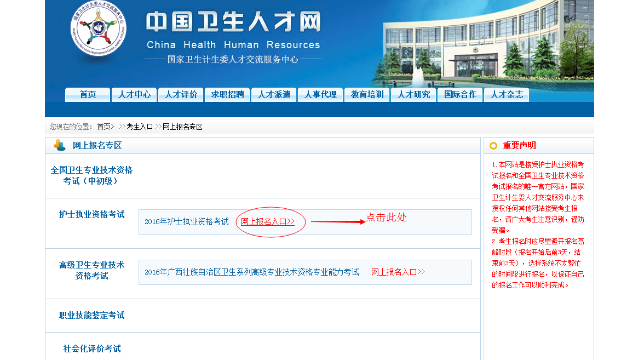Image resolution: width=644 pixels, height=360 pixels.
Task: Select the 人才研究 menu item
Action: click(x=413, y=95)
